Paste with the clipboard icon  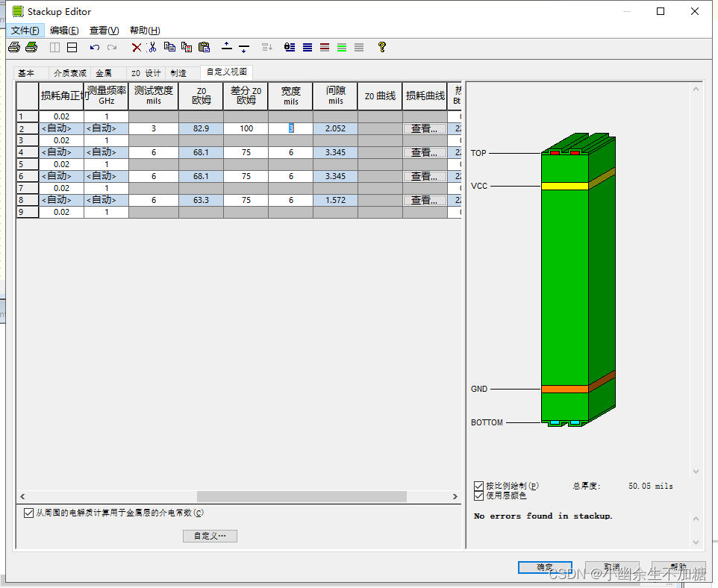point(204,47)
